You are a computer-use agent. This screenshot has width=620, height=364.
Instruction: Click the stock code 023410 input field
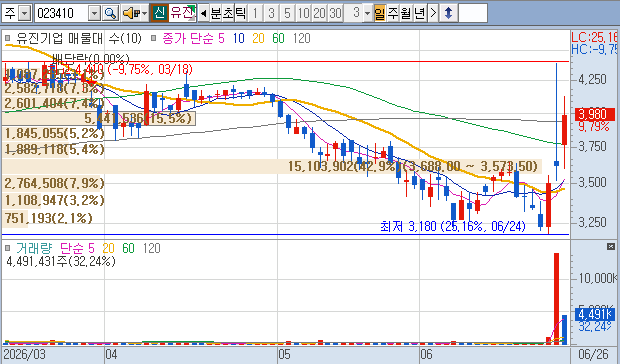[x=62, y=13]
